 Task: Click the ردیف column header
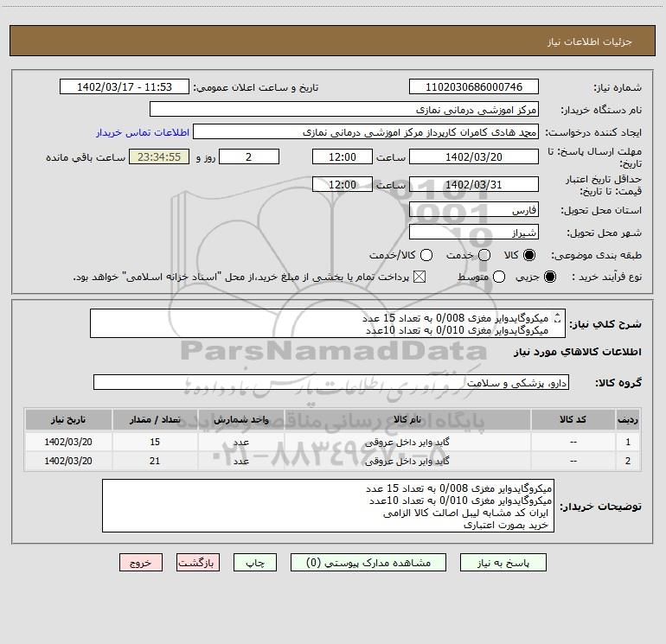click(x=628, y=420)
